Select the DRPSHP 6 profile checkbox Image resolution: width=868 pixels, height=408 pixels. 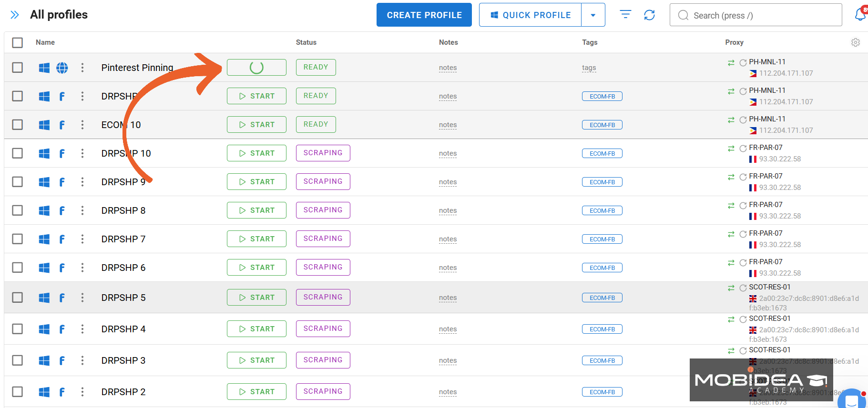coord(18,267)
